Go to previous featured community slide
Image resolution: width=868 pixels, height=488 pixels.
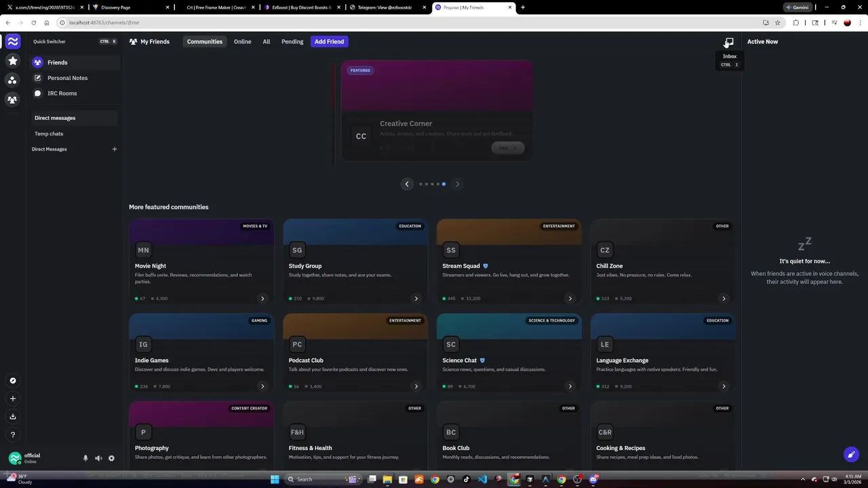click(x=407, y=184)
